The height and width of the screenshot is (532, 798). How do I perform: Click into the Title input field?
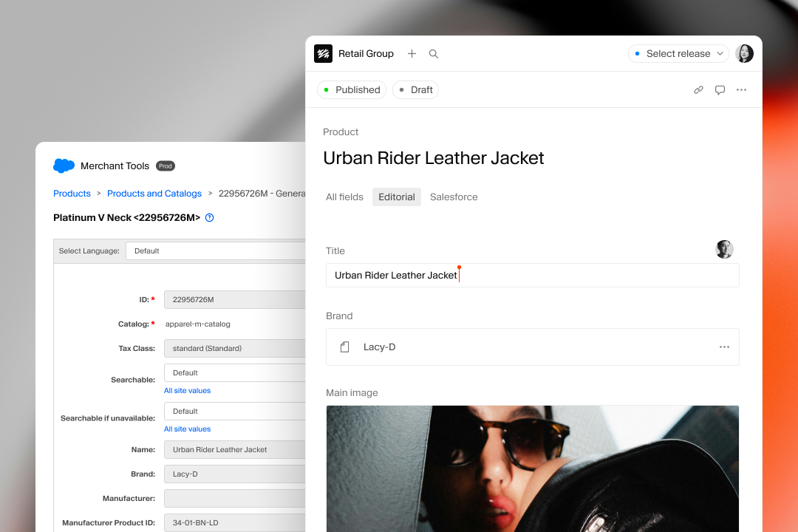pos(532,276)
